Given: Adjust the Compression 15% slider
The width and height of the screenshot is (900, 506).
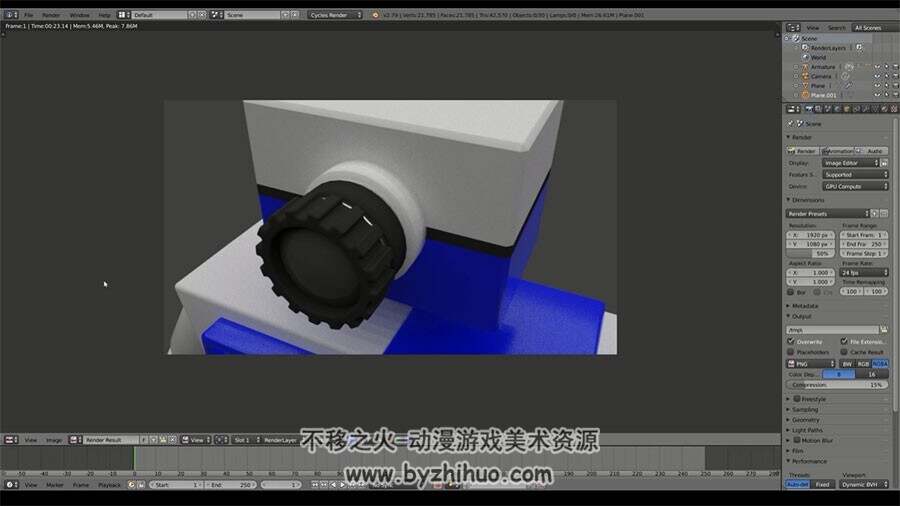Looking at the screenshot, I should 837,385.
